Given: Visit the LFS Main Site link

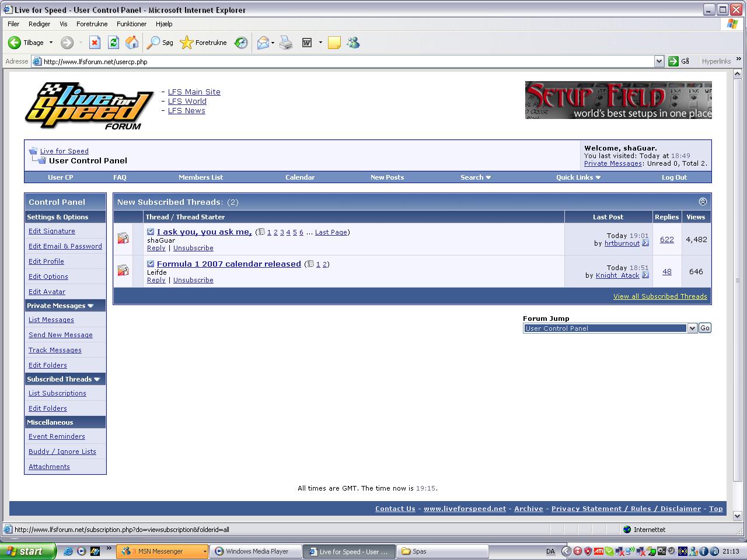Looking at the screenshot, I should point(194,92).
